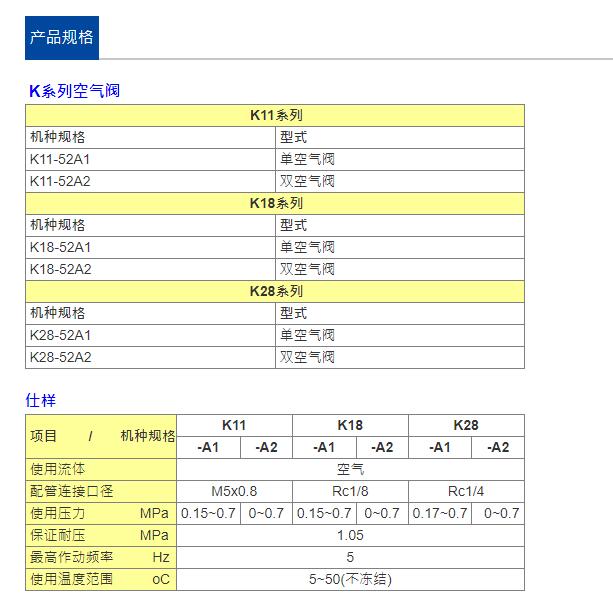Click the 5~50(不冻结) temperature value
The width and height of the screenshot is (613, 609).
click(x=350, y=579)
